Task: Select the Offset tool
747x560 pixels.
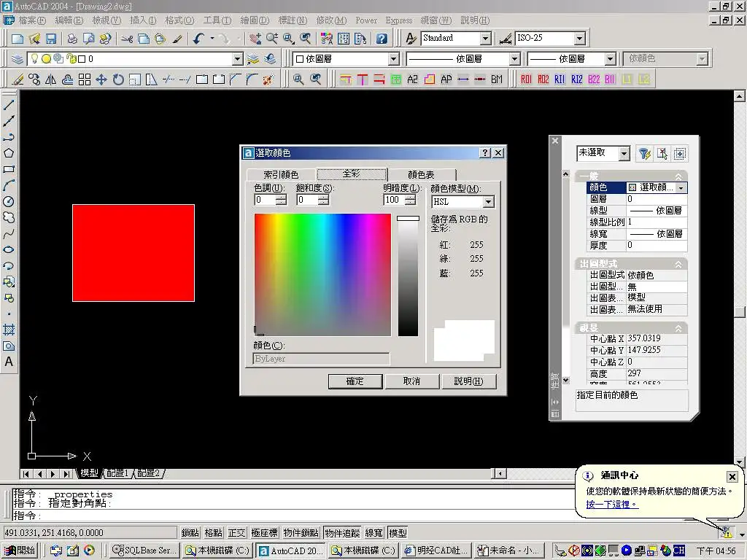Action: (x=68, y=79)
